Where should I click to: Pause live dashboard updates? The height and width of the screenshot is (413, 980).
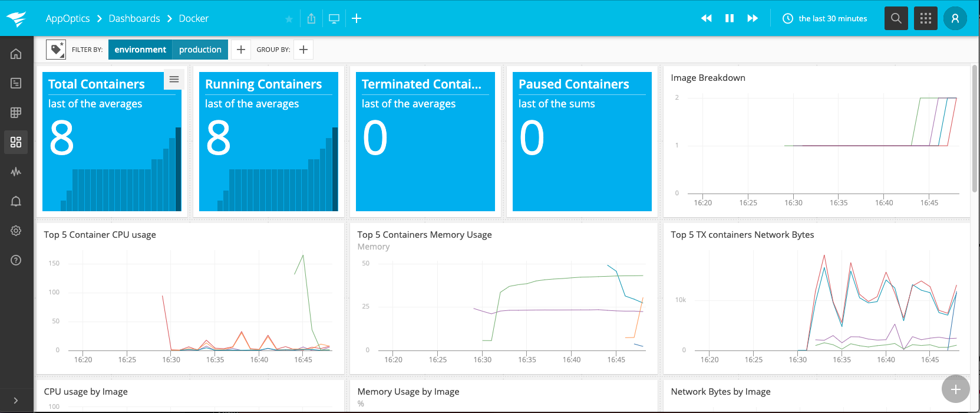click(x=730, y=18)
